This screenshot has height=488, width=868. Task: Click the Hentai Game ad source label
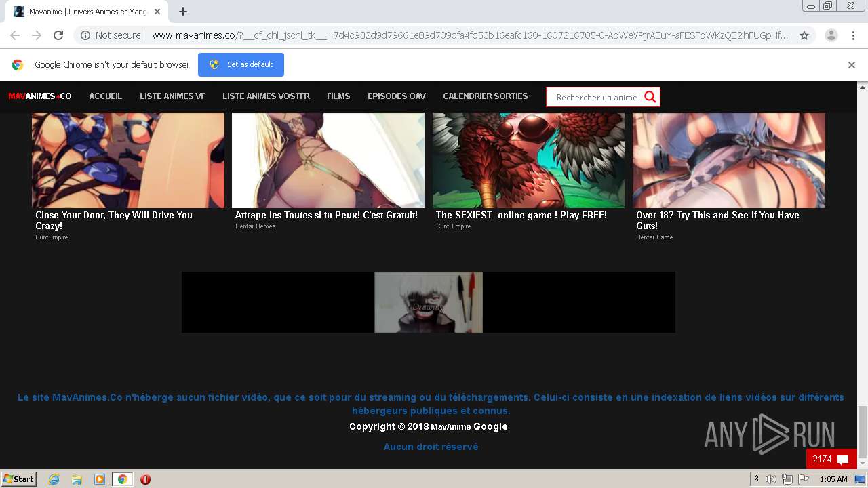point(654,237)
